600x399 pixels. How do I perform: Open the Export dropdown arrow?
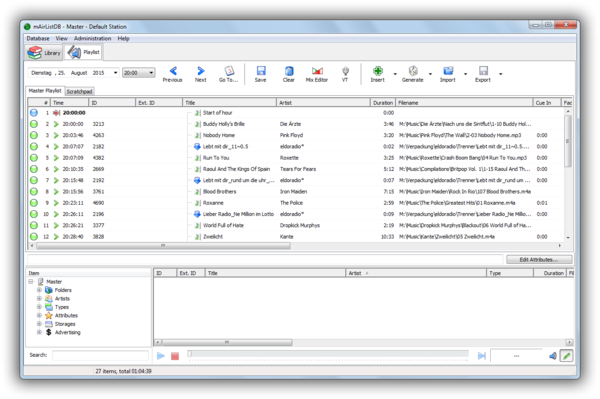[501, 74]
